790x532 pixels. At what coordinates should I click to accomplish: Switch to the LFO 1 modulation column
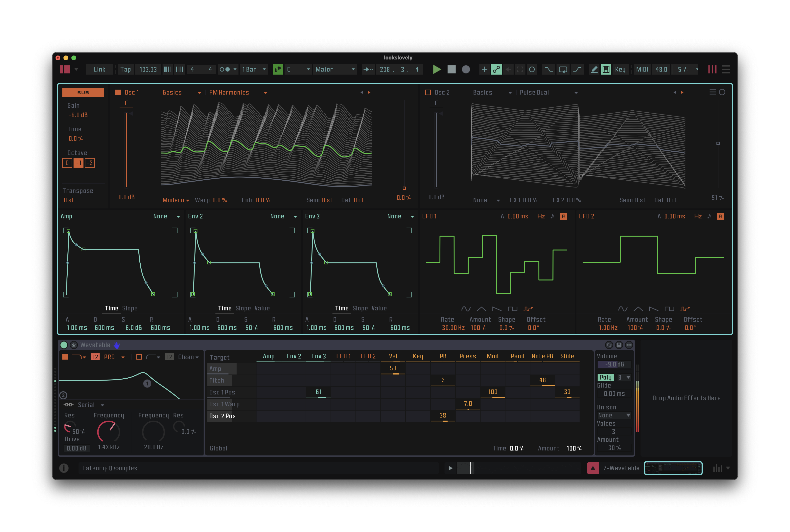[x=343, y=356]
